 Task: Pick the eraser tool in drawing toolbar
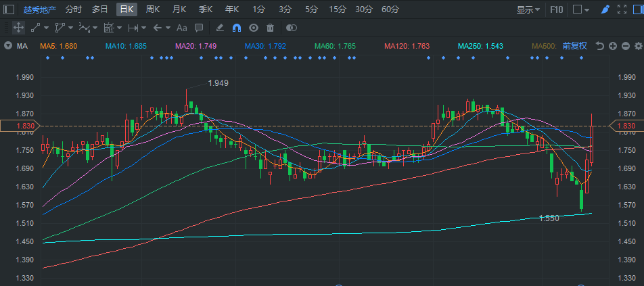219,28
